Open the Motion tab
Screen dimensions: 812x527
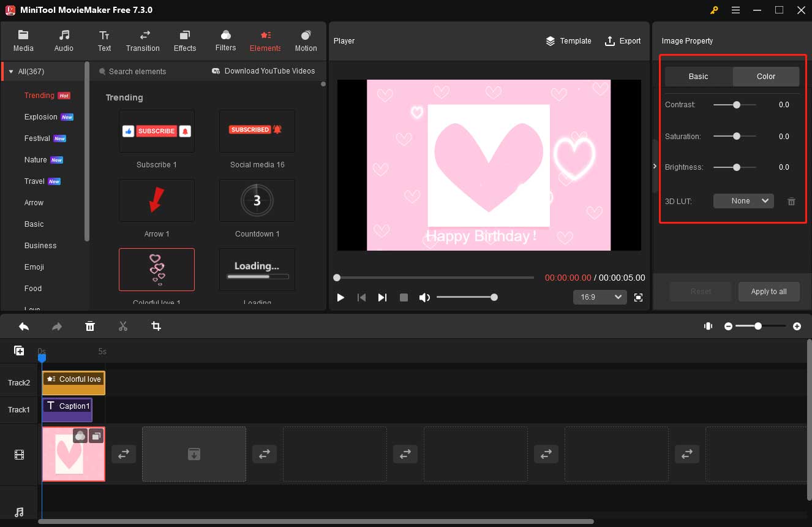(x=306, y=40)
